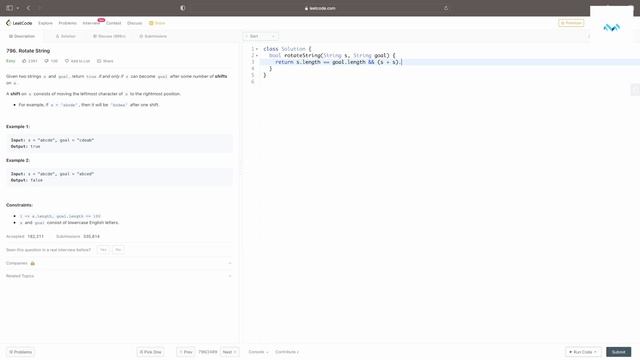This screenshot has width=640, height=360.
Task: Click the Example 2 input code block
Action: [x=119, y=177]
